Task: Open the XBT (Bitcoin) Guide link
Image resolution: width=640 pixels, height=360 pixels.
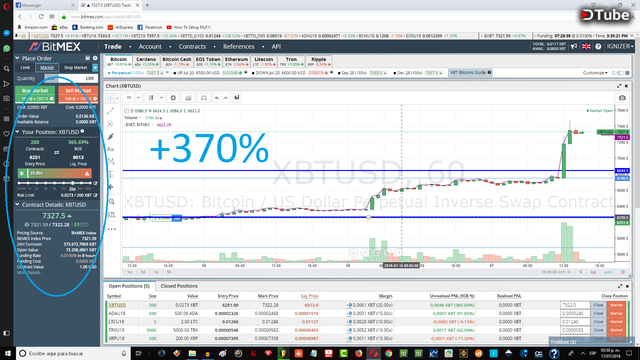Action: pos(470,73)
